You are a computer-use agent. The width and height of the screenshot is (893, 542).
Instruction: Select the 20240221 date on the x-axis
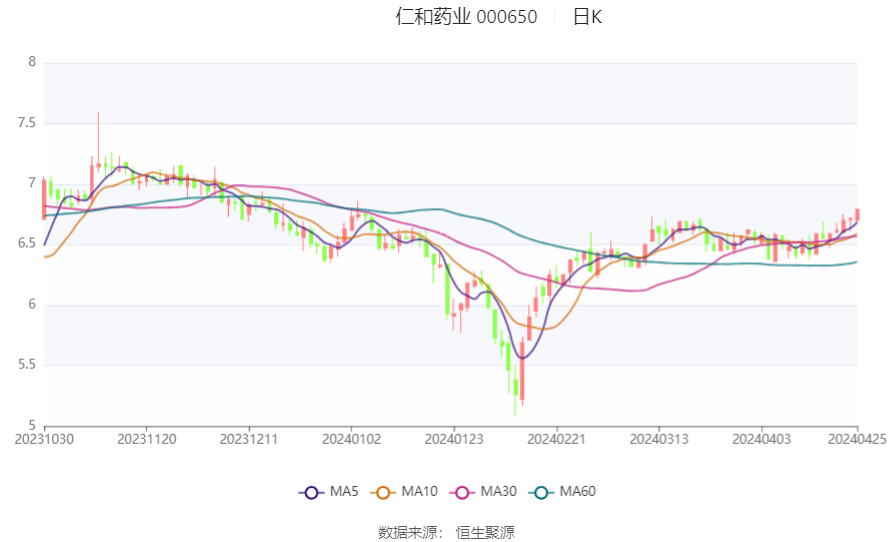tap(556, 440)
